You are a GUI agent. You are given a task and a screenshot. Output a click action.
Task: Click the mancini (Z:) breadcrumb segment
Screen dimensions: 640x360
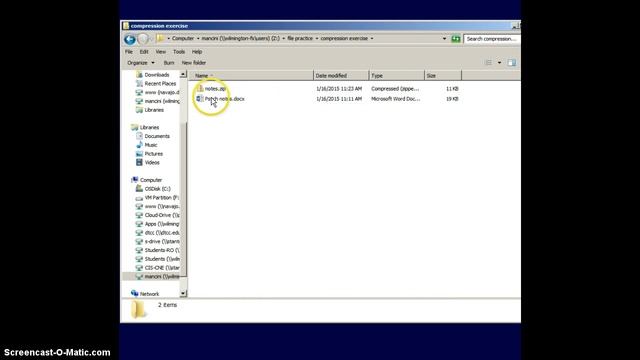[x=240, y=38]
